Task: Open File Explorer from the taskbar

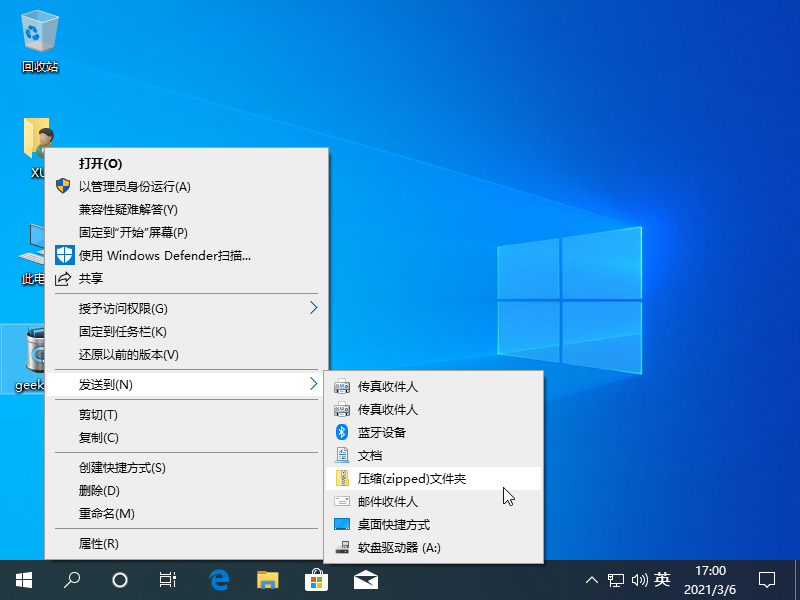Action: click(268, 579)
